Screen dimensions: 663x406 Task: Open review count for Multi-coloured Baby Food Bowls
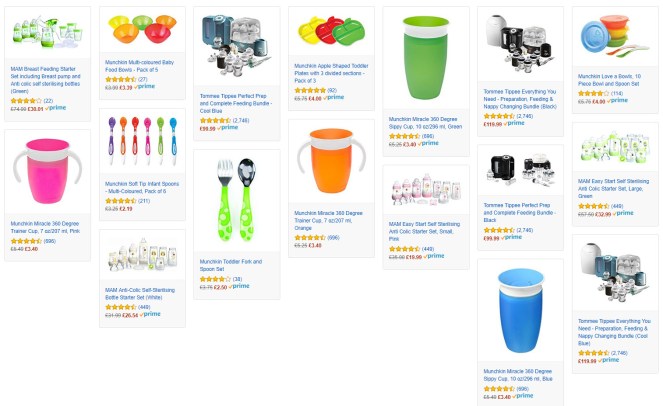(142, 79)
